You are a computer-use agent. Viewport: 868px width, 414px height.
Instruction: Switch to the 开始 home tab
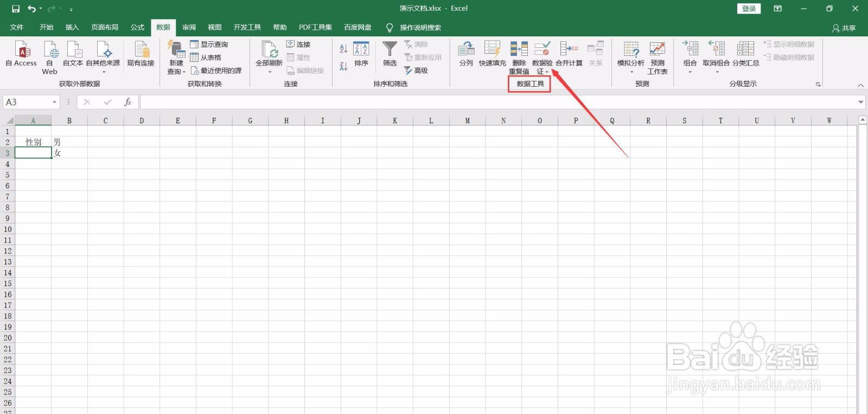47,27
